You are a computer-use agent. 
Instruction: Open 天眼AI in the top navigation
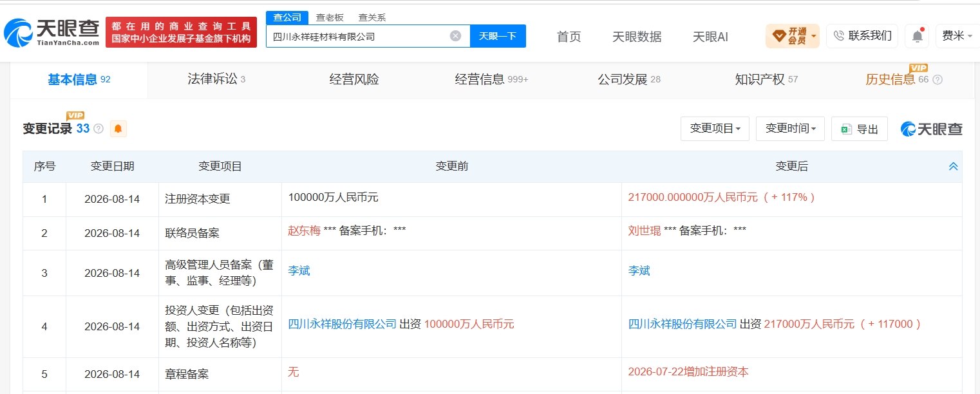pos(710,37)
